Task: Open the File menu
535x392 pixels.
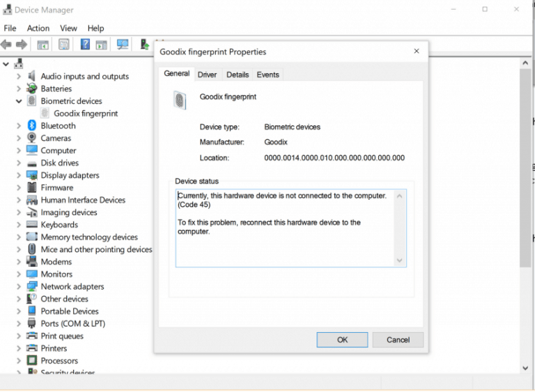Action: click(x=10, y=28)
